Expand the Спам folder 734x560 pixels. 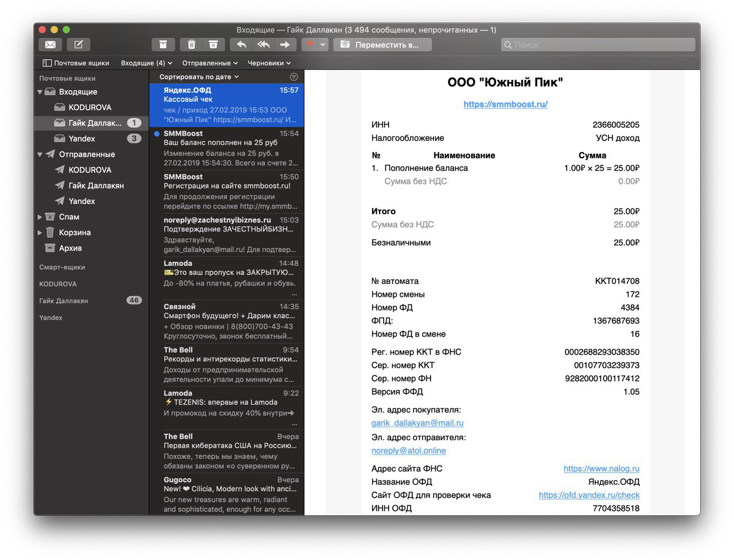(x=40, y=217)
